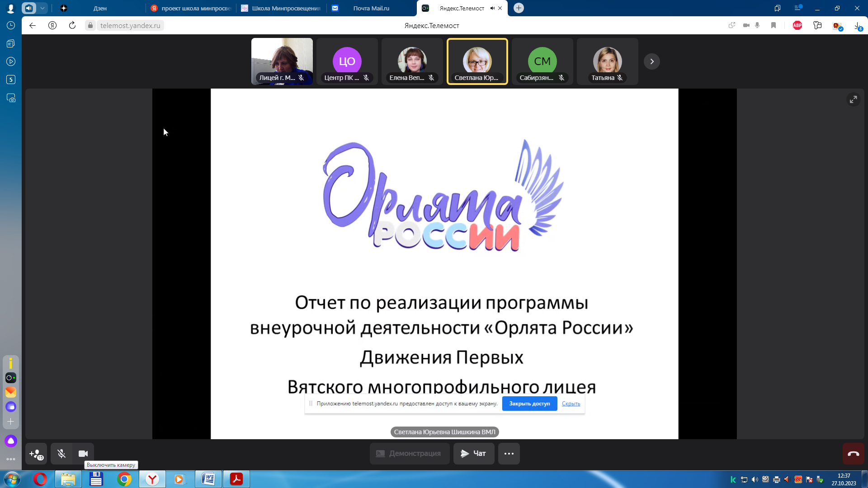Hang up the call with red button
This screenshot has width=868, height=488.
pyautogui.click(x=854, y=454)
